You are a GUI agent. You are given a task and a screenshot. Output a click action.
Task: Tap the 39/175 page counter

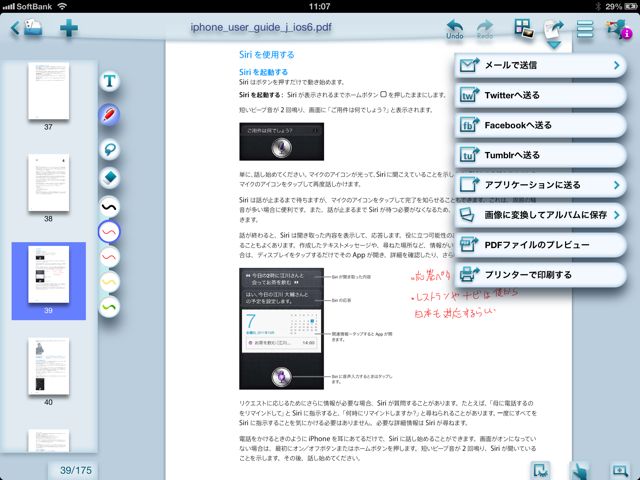[x=76, y=471]
